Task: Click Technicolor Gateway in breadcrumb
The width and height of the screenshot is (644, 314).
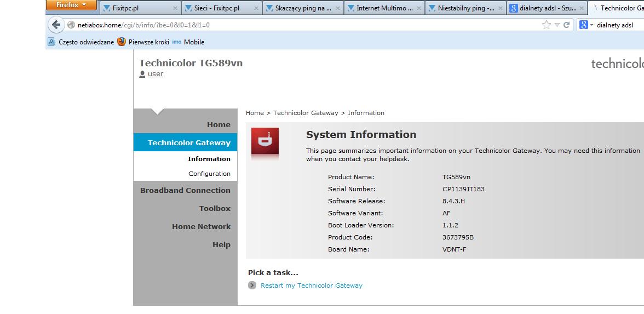Action: click(306, 113)
